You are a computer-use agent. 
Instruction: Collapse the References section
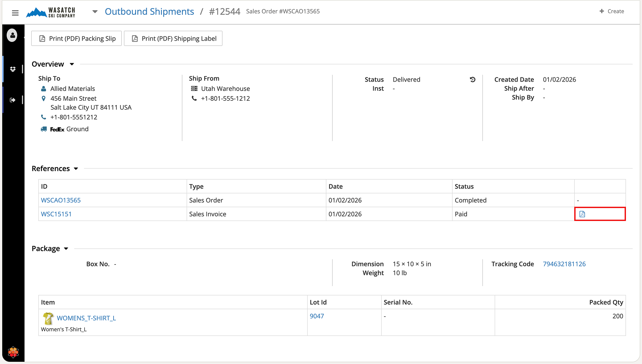pyautogui.click(x=76, y=169)
